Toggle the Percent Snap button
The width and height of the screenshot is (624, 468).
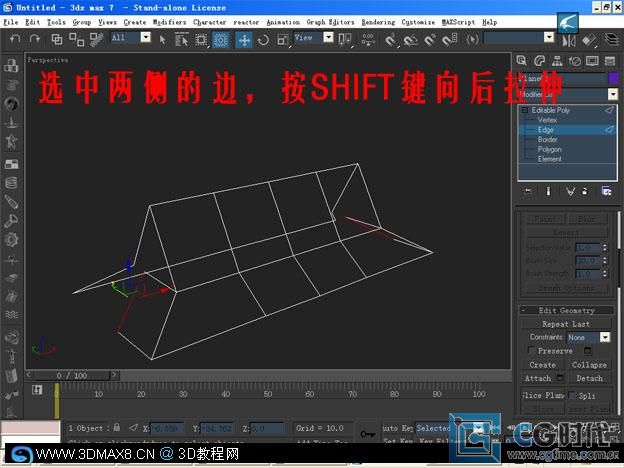(430, 40)
